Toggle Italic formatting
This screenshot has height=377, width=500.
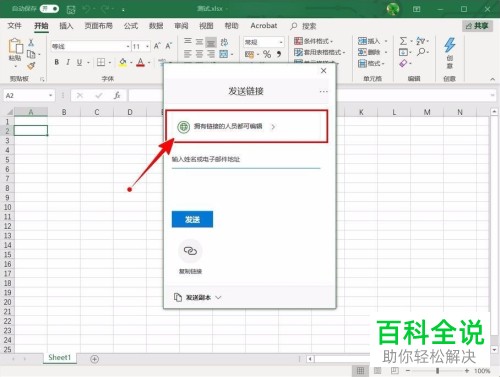68,62
